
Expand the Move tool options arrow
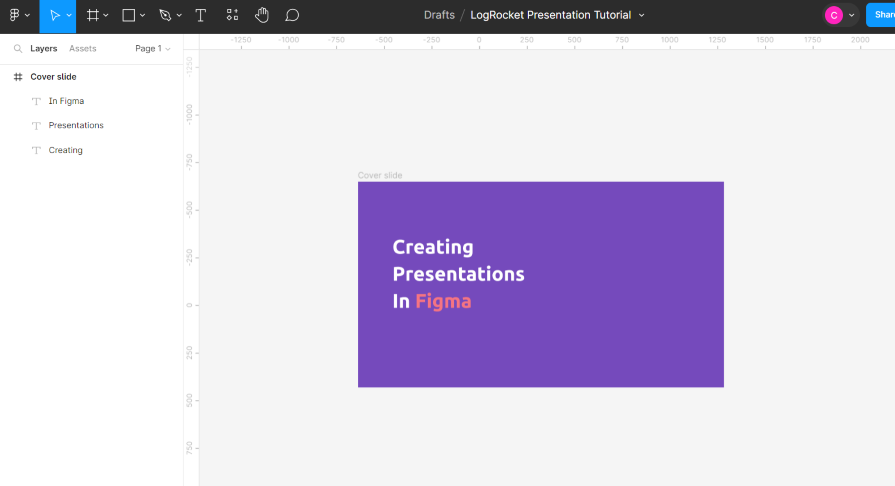(69, 16)
